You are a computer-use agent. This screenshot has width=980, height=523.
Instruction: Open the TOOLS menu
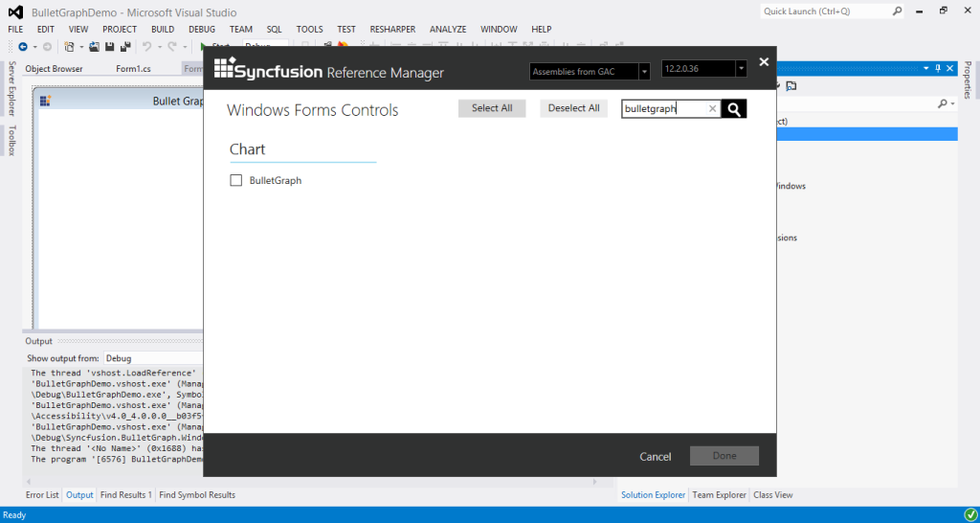[x=309, y=30]
